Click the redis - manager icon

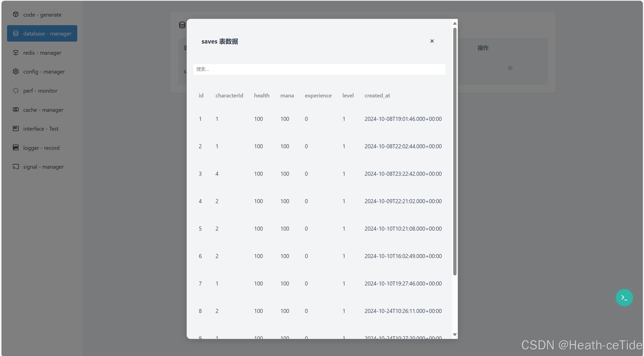coord(16,52)
